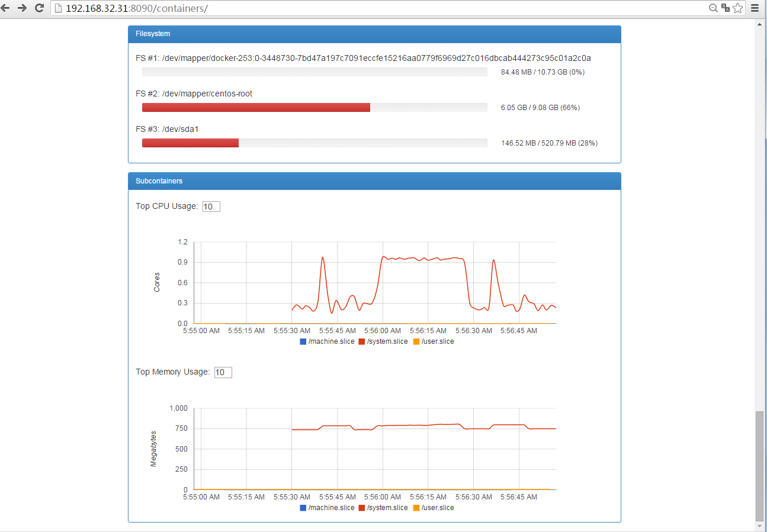767x532 pixels.
Task: Click the 84.48 MB / 10.73 GB (0%) value
Action: (x=543, y=72)
